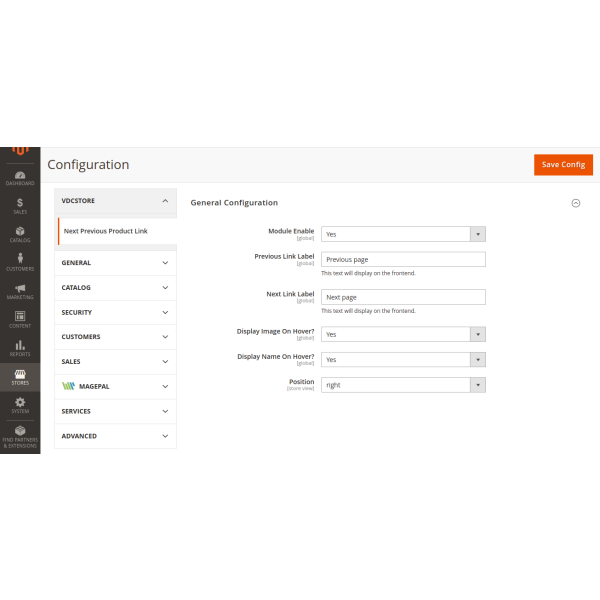Click the Previous Link Label text field

[x=403, y=259]
